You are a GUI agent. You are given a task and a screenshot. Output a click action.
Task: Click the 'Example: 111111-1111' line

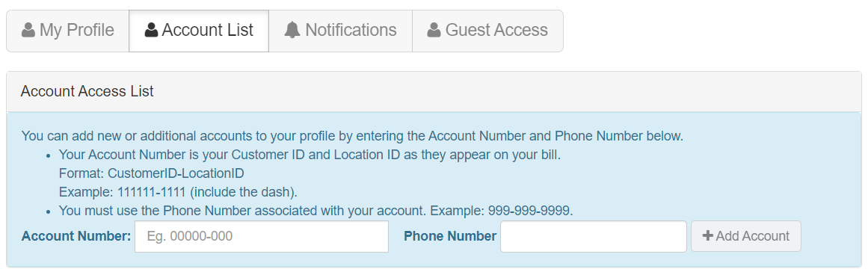(178, 193)
